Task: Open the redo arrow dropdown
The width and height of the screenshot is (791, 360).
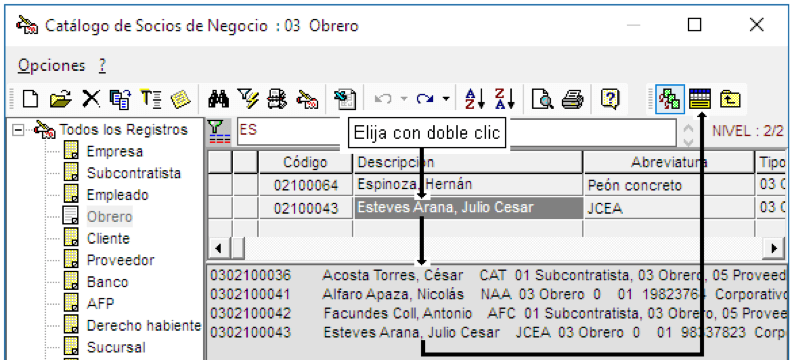Action: [x=445, y=99]
